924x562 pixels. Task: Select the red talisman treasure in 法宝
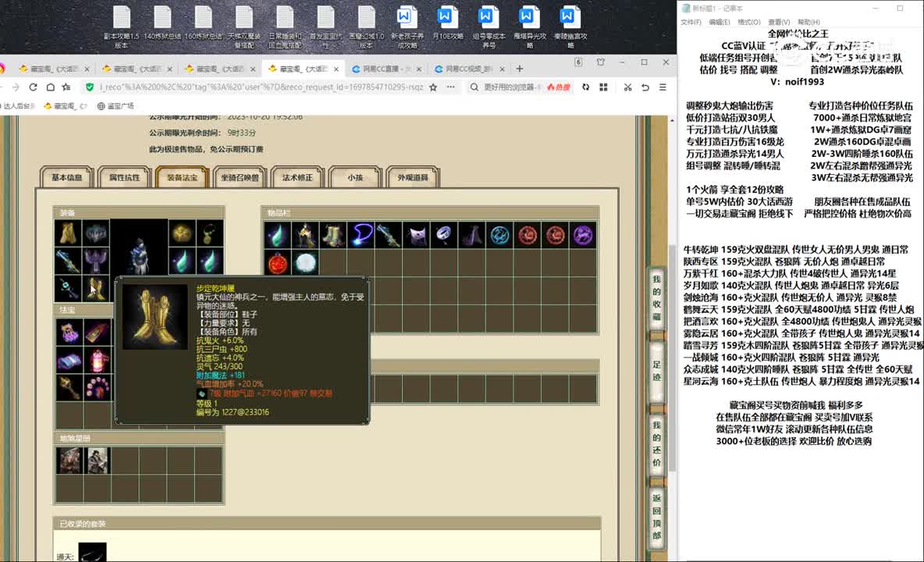98,333
